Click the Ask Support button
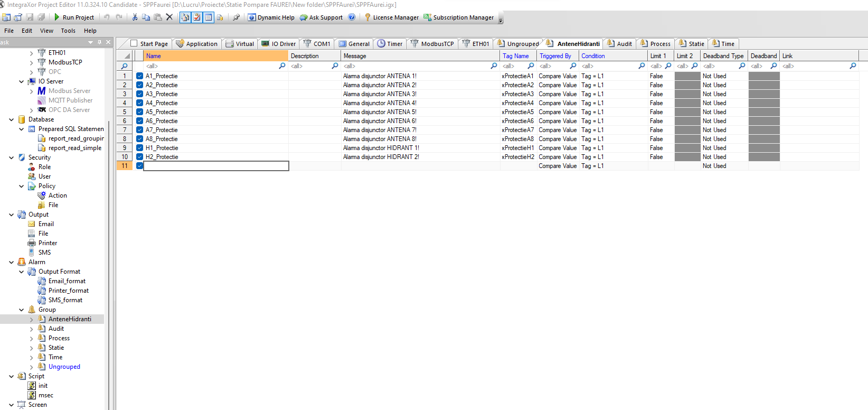Screen dimensions: 868x410 point(321,17)
